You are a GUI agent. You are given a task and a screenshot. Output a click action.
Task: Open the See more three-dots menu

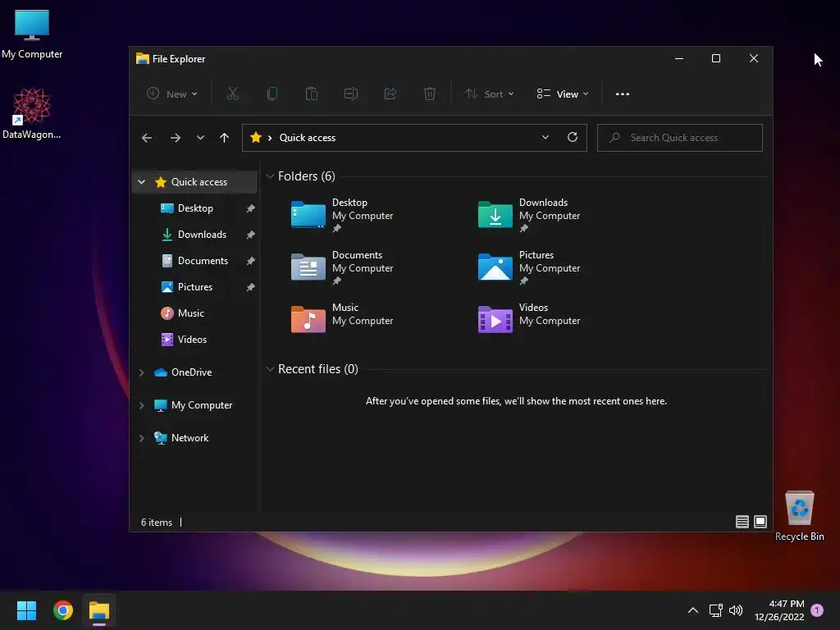(623, 94)
